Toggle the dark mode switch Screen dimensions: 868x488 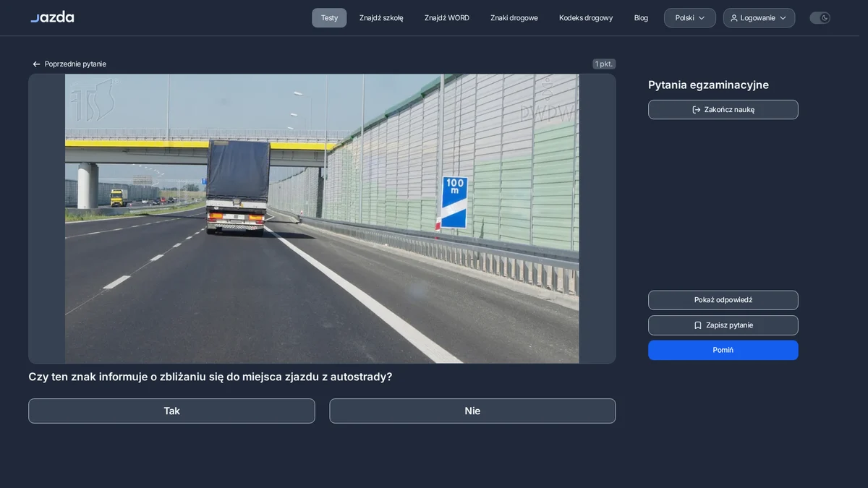820,18
